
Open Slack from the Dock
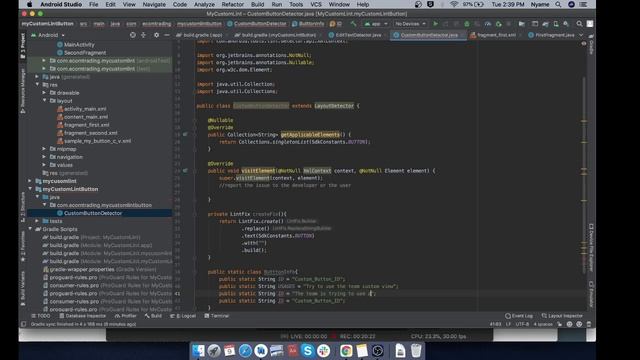click(x=324, y=351)
